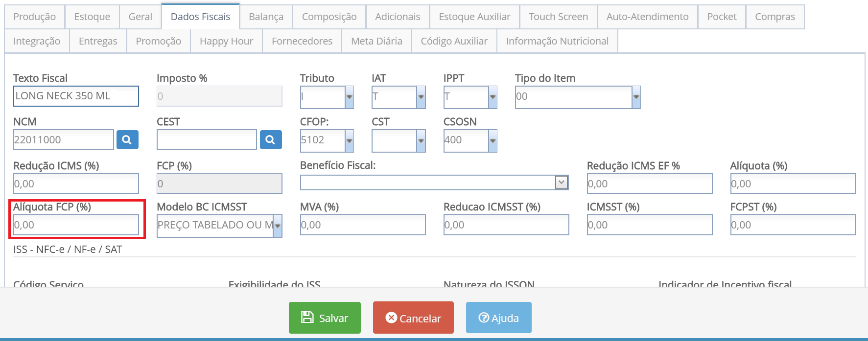Focus the Redução ICMS EF % field
868x341 pixels.
coord(650,184)
